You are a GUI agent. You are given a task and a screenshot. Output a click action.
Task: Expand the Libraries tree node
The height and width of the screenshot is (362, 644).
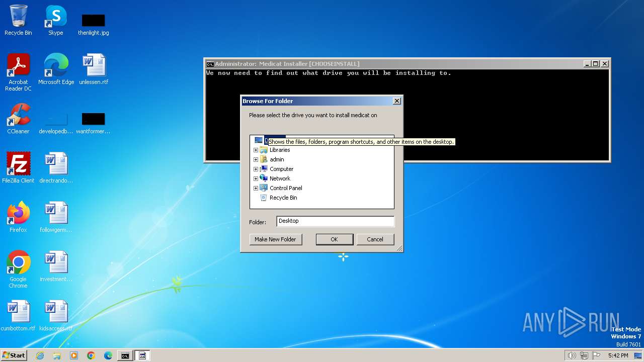click(256, 150)
